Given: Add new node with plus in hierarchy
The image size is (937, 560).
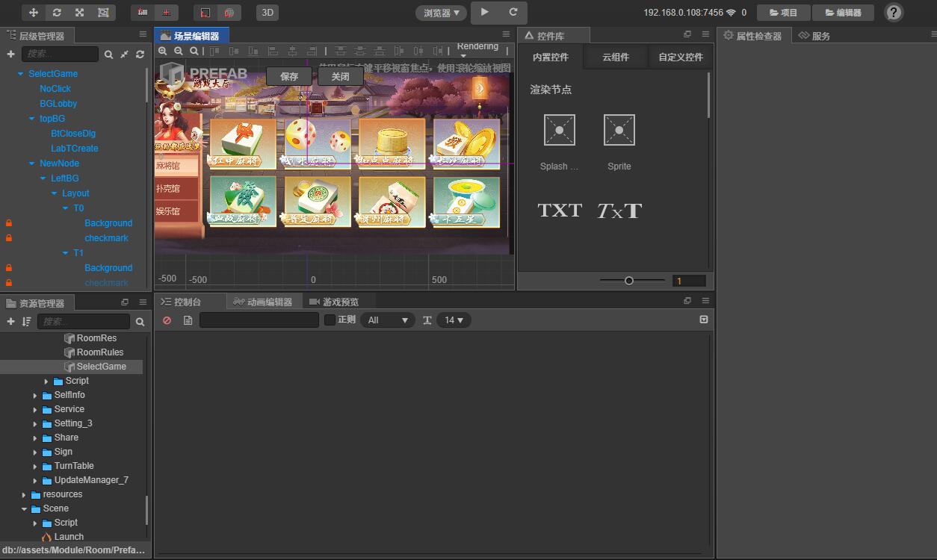Looking at the screenshot, I should [10, 54].
